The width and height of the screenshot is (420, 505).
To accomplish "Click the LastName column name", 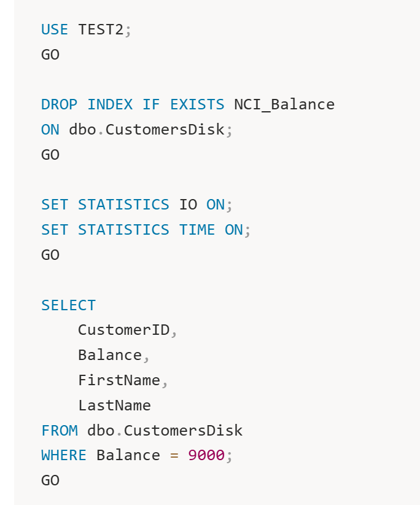I will pyautogui.click(x=115, y=405).
